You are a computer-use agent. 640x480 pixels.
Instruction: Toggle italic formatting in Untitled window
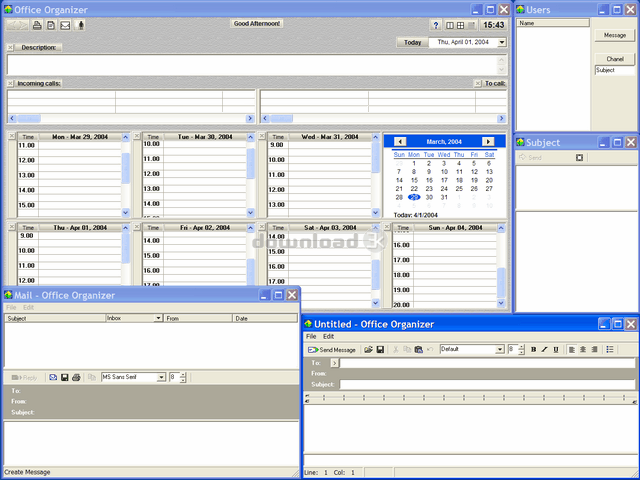coord(544,349)
